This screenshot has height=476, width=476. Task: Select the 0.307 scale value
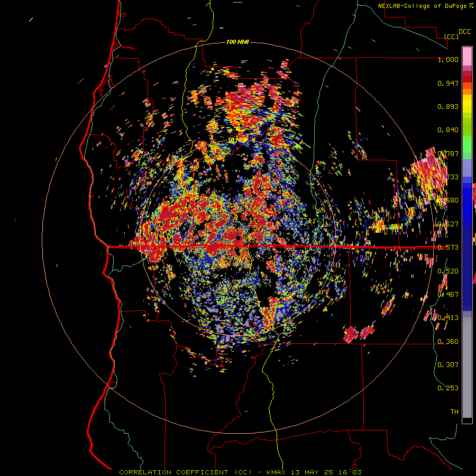(x=448, y=364)
